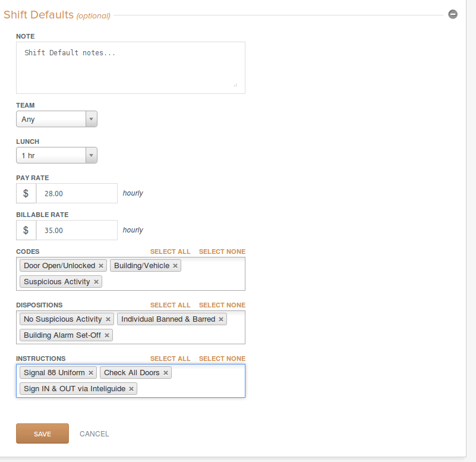
Task: Remove the No Suspicious Activity disposition tag
Action: point(108,319)
